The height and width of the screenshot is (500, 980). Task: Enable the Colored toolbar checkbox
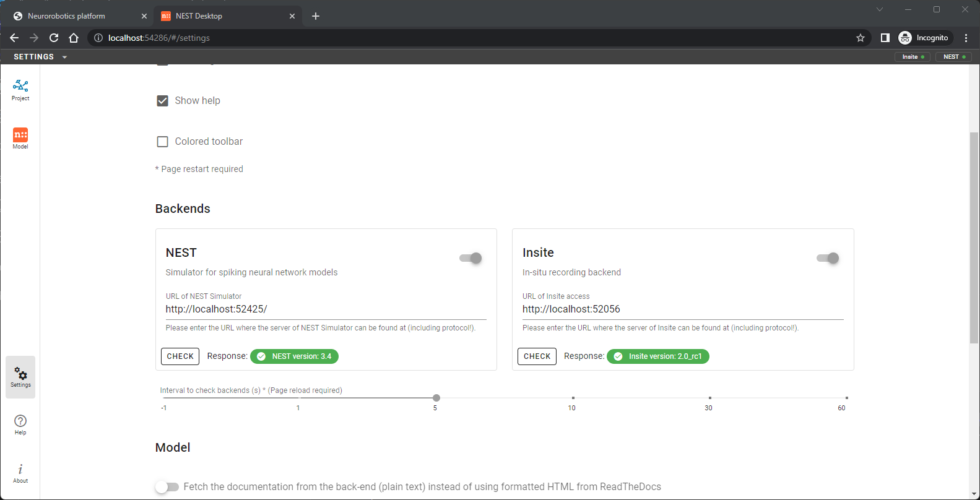(163, 142)
